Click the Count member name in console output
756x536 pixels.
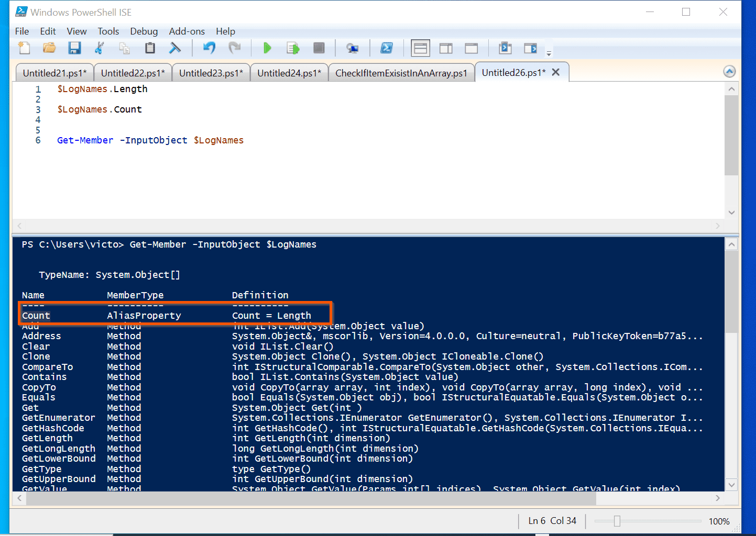(36, 316)
